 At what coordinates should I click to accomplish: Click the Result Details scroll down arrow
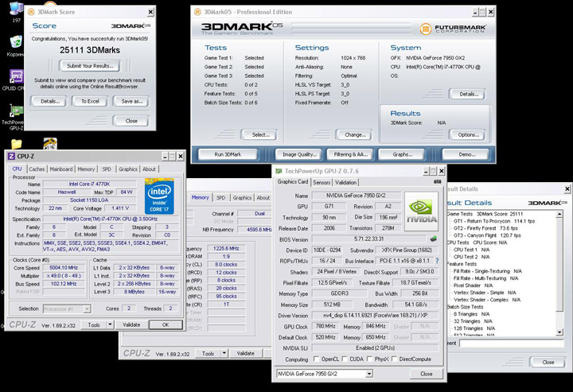559,332
